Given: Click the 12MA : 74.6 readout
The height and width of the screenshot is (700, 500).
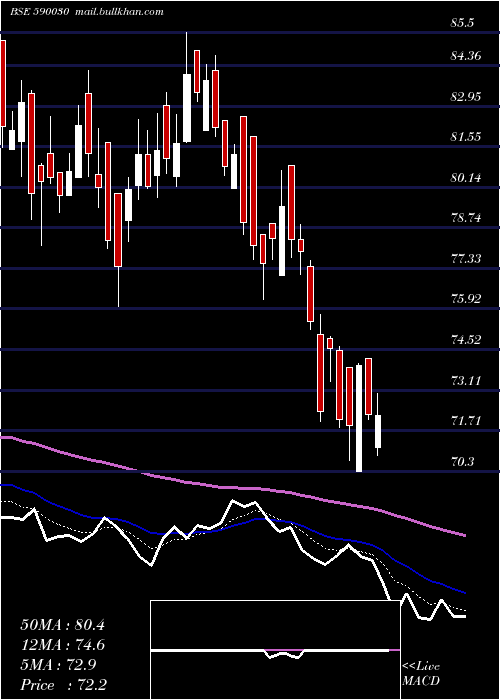Looking at the screenshot, I should [62, 645].
